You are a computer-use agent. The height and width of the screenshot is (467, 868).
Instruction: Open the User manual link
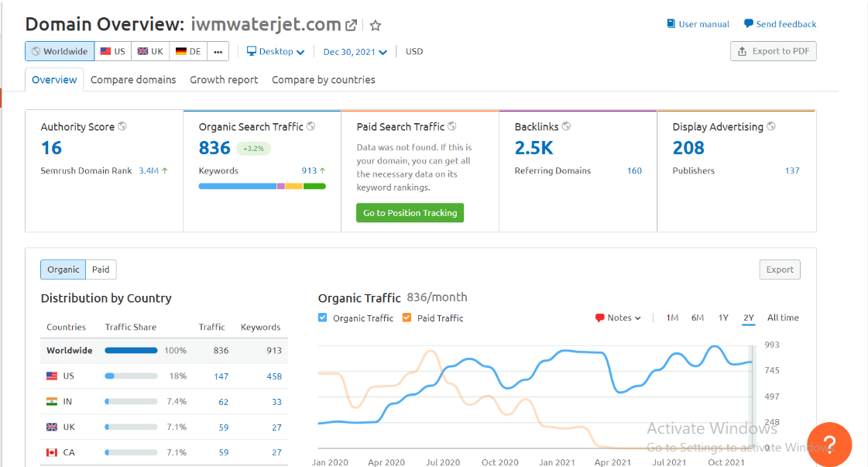[x=698, y=24]
